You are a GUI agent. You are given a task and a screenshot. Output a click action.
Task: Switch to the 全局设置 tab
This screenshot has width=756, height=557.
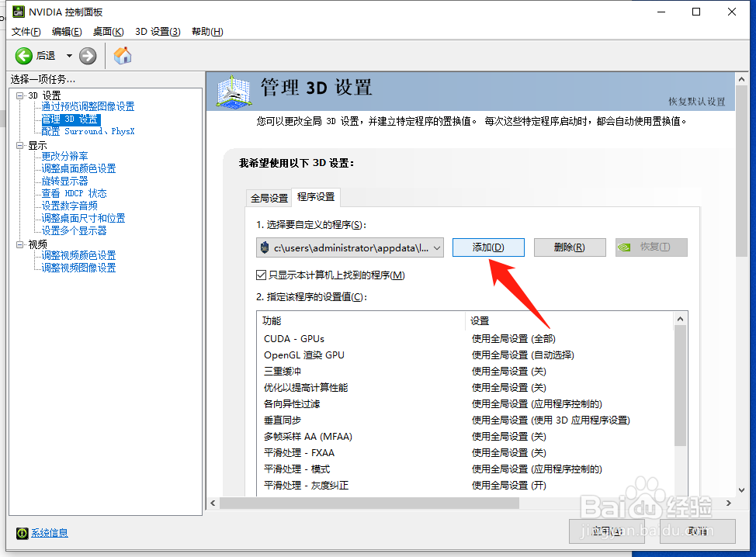pyautogui.click(x=269, y=198)
